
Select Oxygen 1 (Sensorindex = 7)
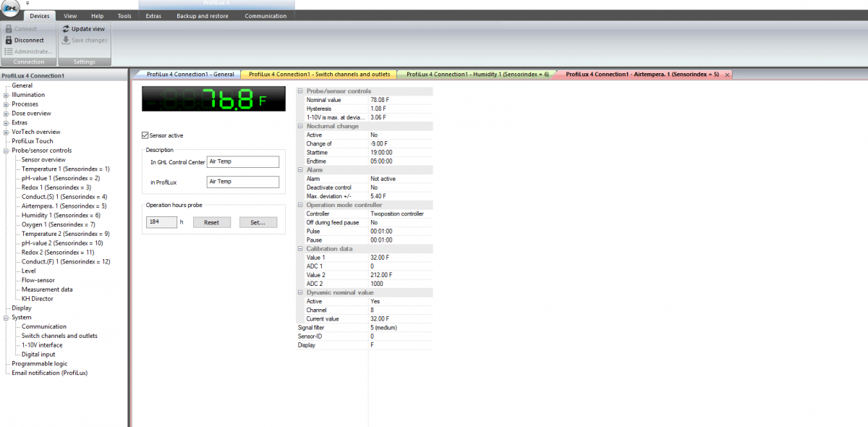59,224
